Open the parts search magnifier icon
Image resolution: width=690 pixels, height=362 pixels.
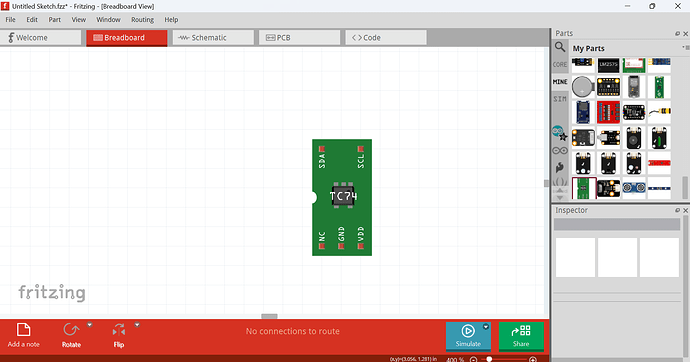(559, 47)
